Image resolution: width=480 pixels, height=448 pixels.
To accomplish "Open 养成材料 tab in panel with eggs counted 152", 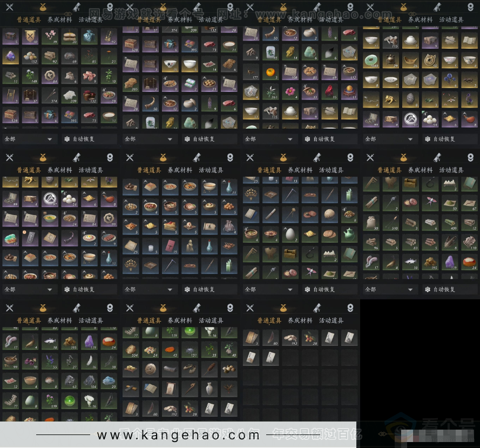I will pyautogui.click(x=60, y=19).
